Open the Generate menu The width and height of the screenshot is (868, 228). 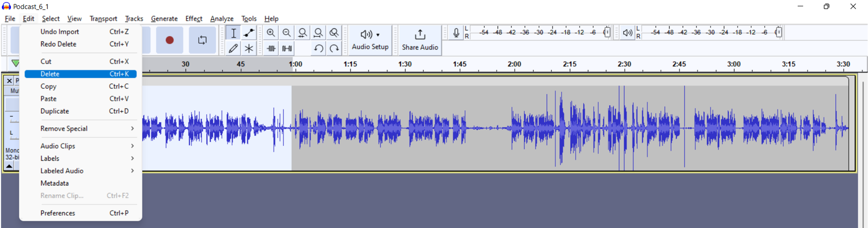point(164,19)
